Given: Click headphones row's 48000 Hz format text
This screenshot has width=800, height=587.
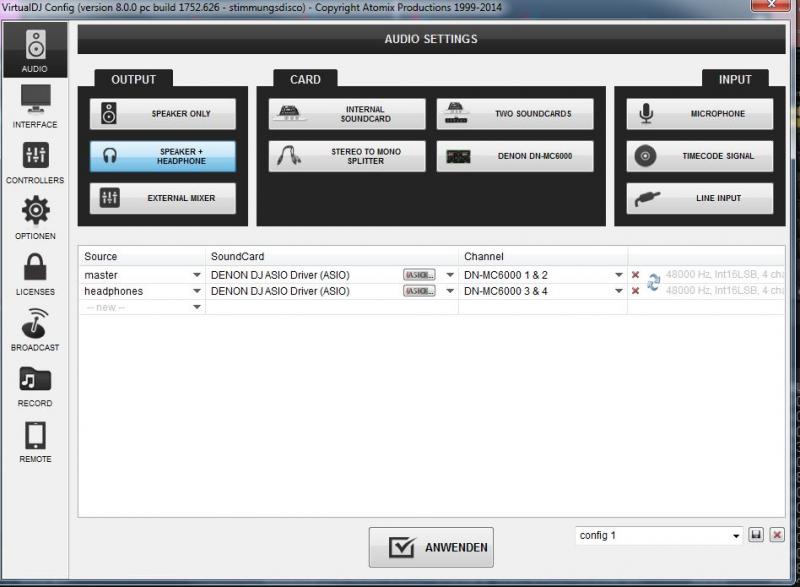Looking at the screenshot, I should coord(725,290).
